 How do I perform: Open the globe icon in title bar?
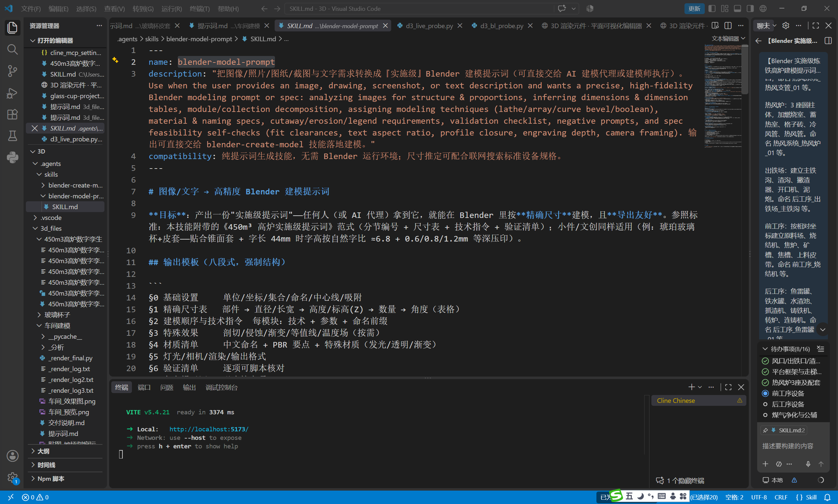click(x=763, y=9)
